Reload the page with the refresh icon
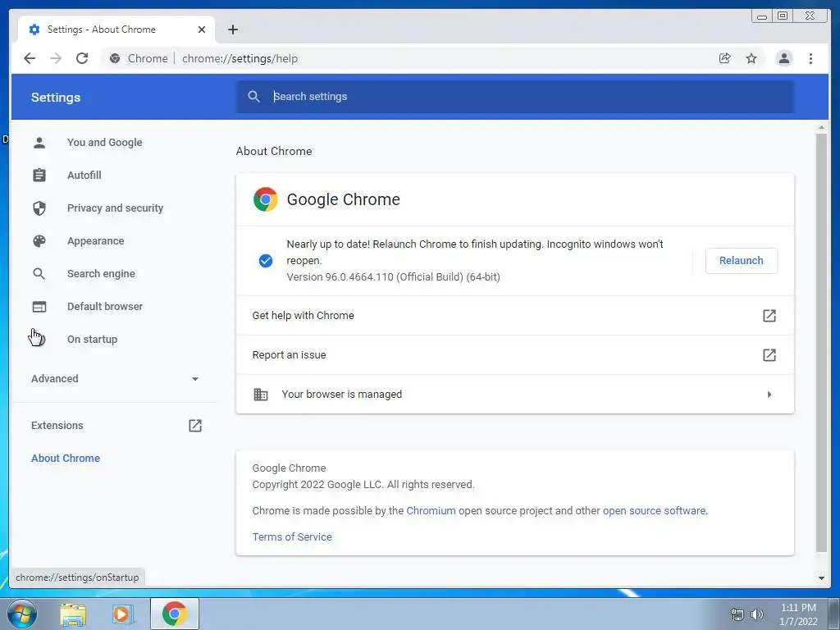840x630 pixels. pyautogui.click(x=82, y=58)
